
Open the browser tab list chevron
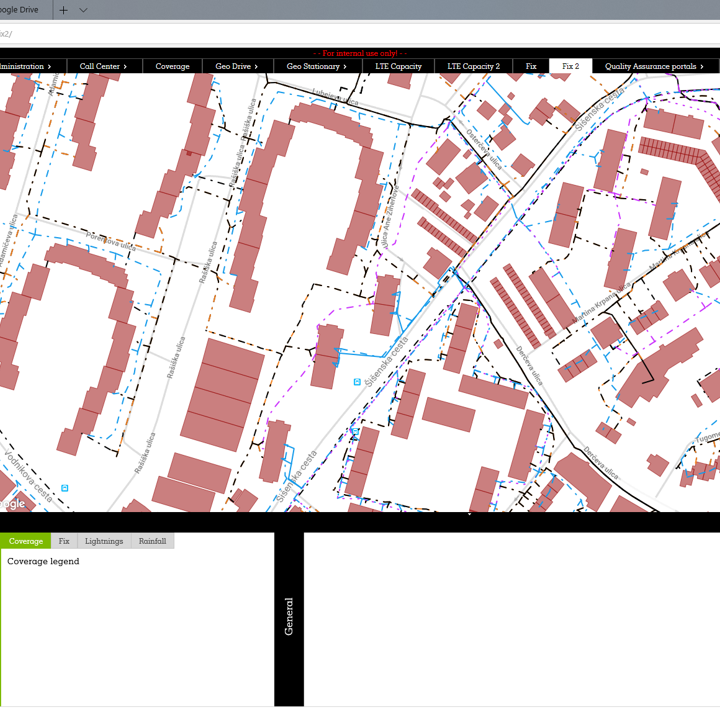[x=83, y=10]
